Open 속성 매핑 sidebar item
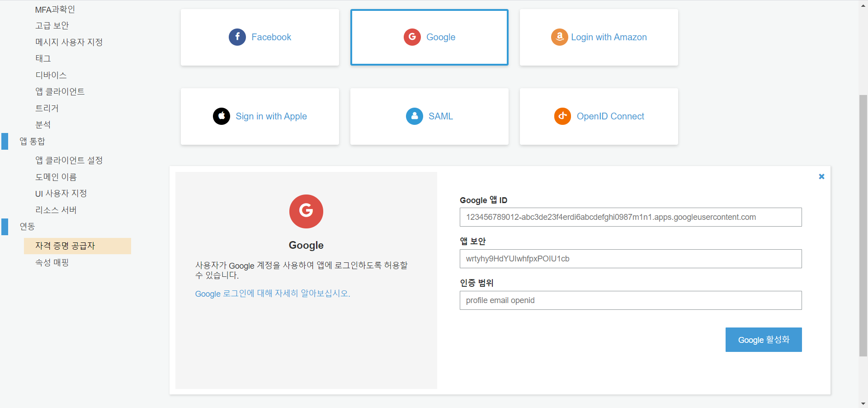Image resolution: width=868 pixels, height=408 pixels. point(52,263)
